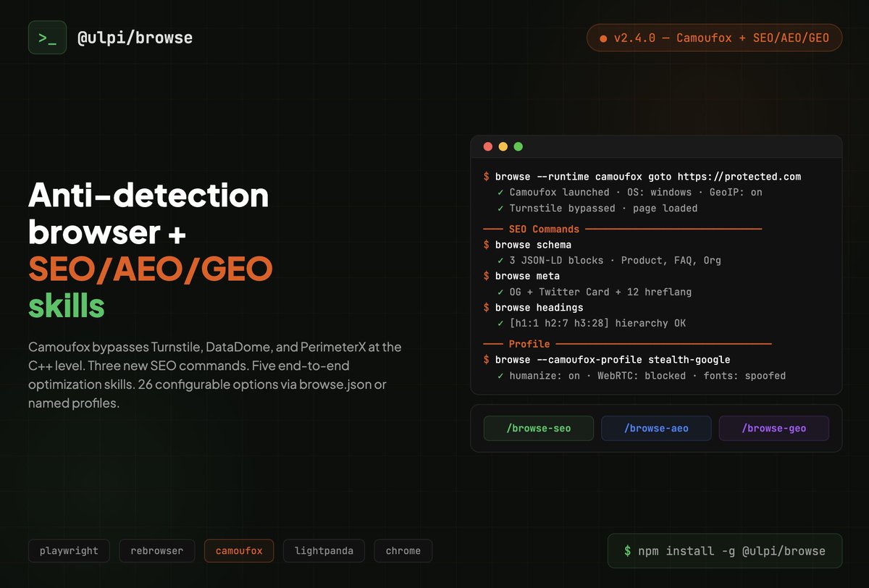The image size is (869, 588).
Task: Open the /browse-geo skill
Action: [773, 428]
